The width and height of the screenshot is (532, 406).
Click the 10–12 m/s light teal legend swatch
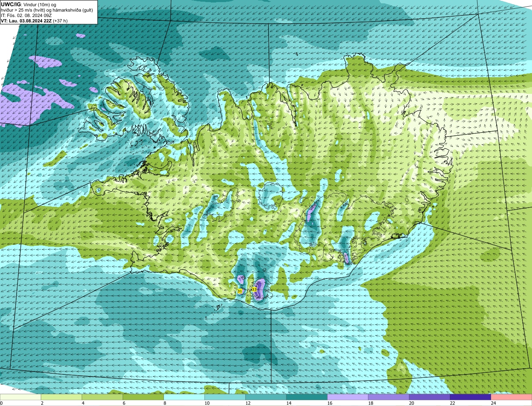tap(225, 397)
